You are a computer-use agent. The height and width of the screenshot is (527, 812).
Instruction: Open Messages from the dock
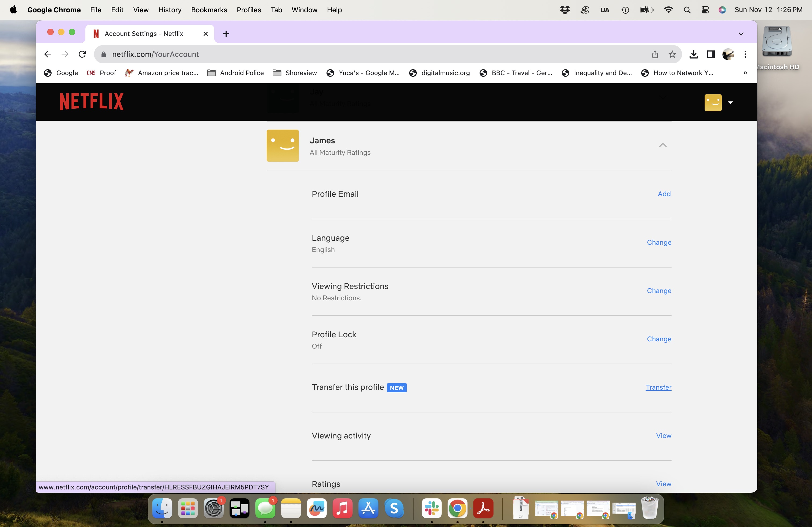click(265, 508)
